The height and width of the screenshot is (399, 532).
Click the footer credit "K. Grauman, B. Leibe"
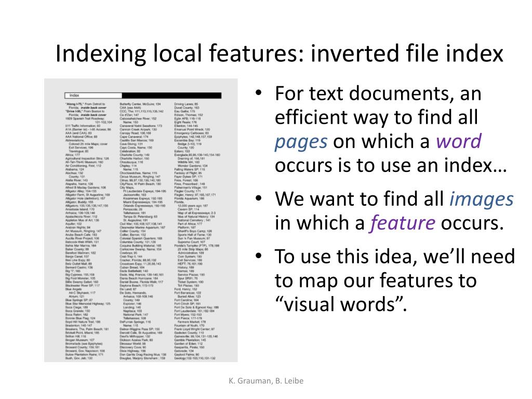(266, 381)
